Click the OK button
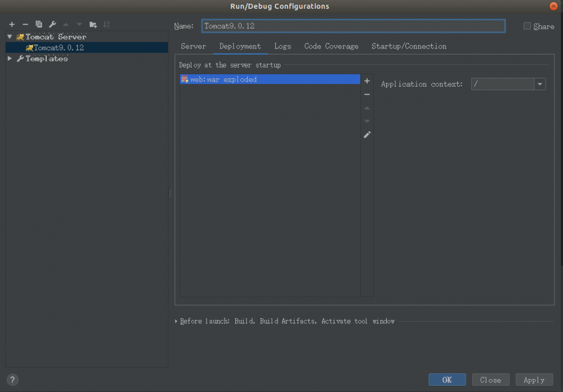This screenshot has width=563, height=392. [447, 380]
